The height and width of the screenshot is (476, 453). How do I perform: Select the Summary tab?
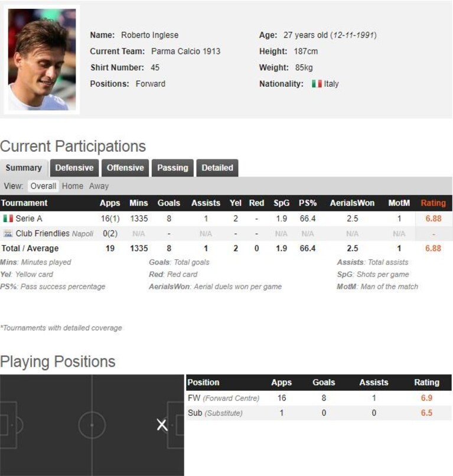click(24, 168)
